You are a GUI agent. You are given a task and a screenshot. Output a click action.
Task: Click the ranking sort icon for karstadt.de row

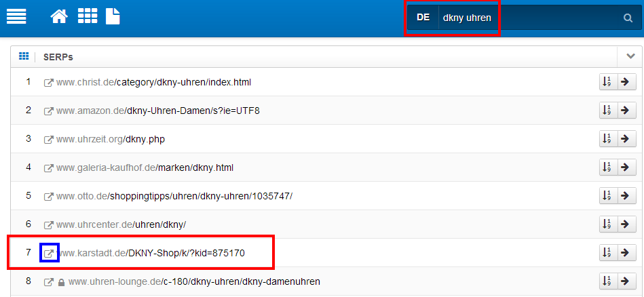(x=608, y=252)
